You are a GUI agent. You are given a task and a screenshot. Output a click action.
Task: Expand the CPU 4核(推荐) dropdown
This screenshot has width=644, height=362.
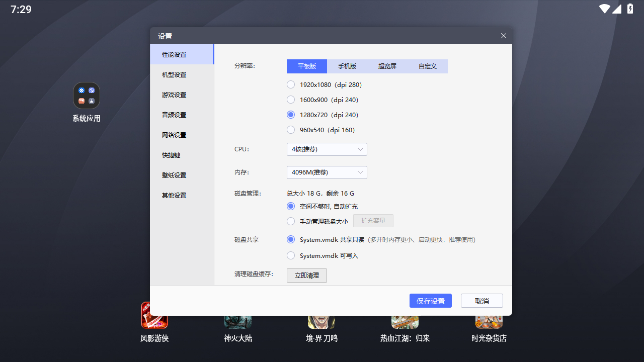tap(327, 149)
